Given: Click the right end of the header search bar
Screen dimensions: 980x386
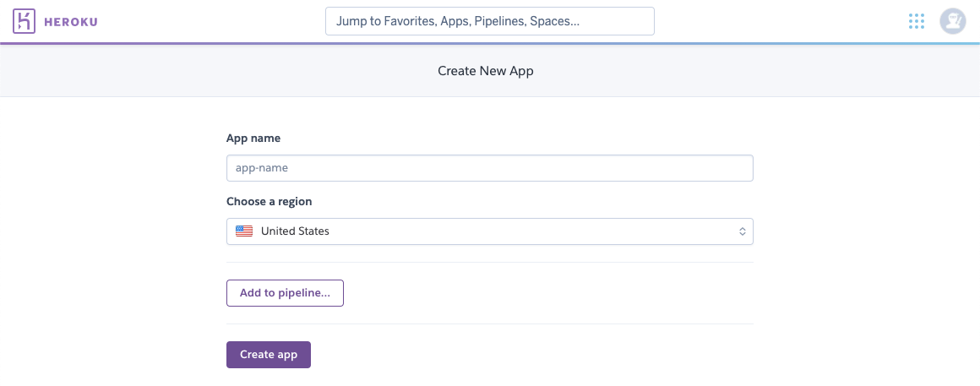Looking at the screenshot, I should click(x=638, y=21).
